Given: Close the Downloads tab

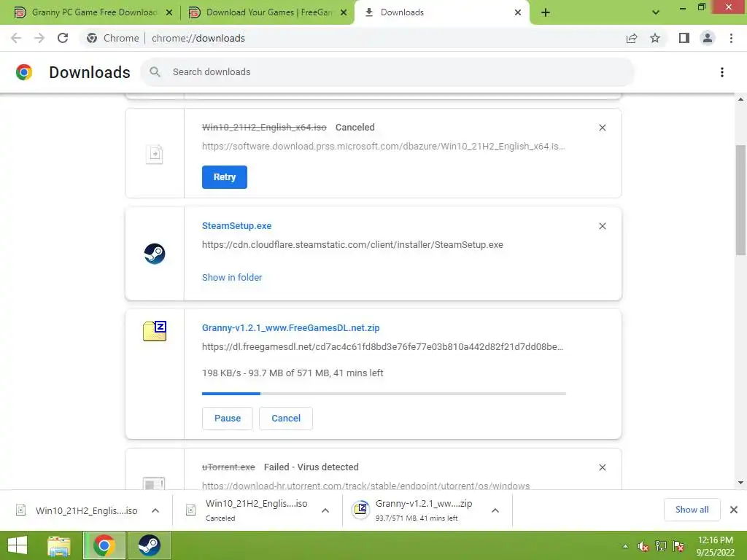Looking at the screenshot, I should coord(518,12).
